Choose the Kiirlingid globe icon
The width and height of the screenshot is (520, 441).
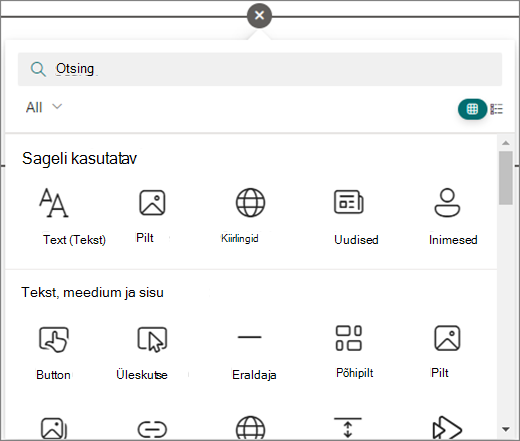250,203
